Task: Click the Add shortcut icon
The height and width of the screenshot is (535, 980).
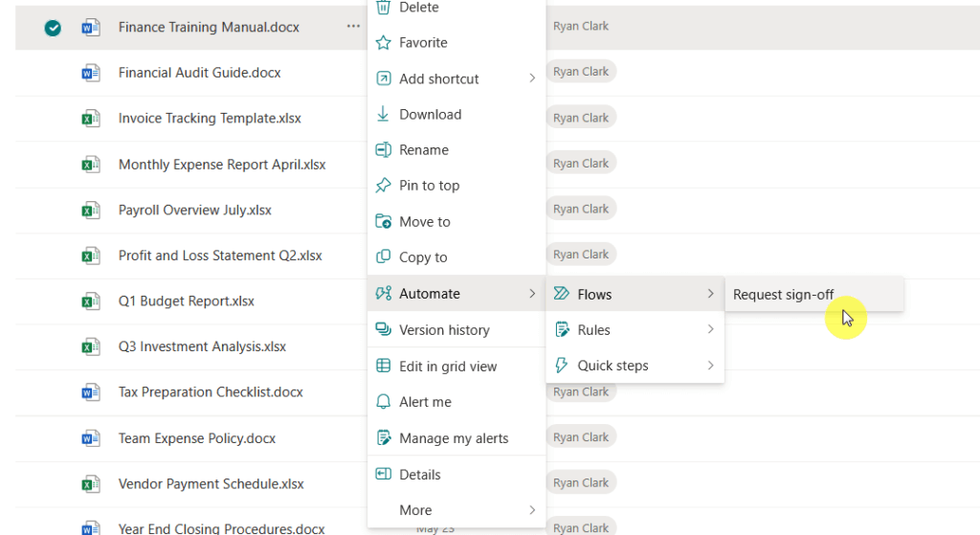Action: pyautogui.click(x=383, y=78)
